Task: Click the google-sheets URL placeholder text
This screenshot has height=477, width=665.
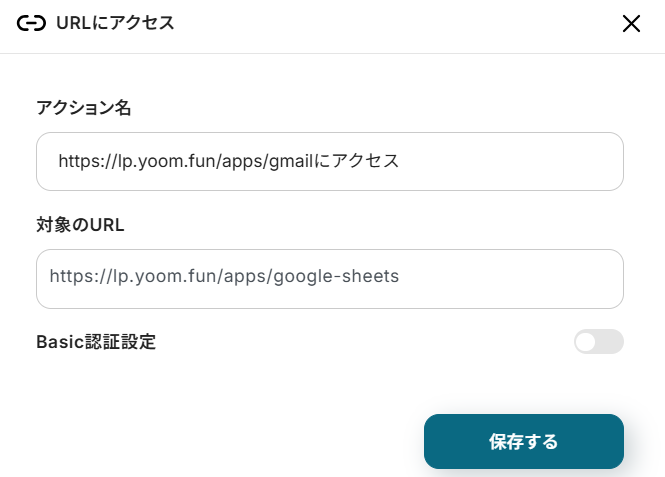Action: click(224, 277)
